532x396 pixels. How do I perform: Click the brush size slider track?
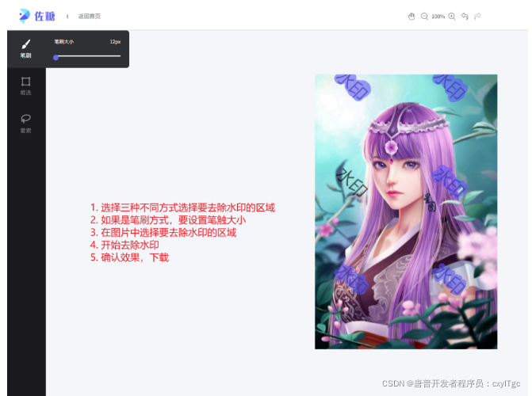(x=87, y=56)
